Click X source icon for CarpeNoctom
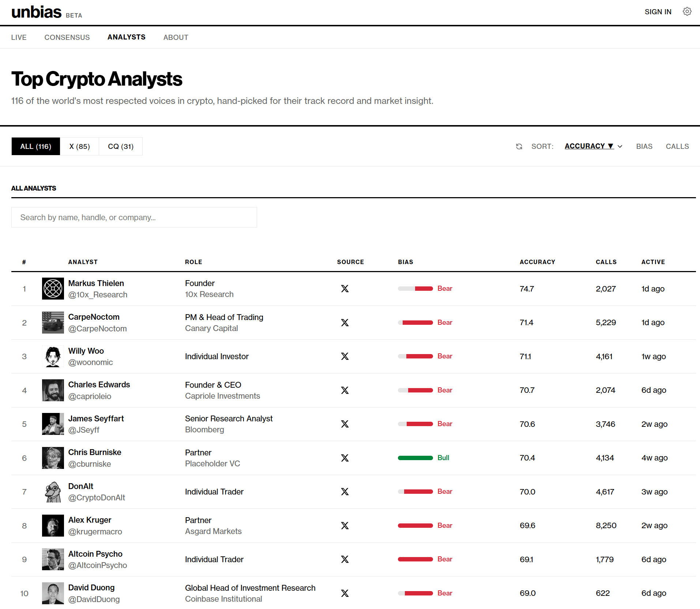Image resolution: width=700 pixels, height=609 pixels. [345, 323]
